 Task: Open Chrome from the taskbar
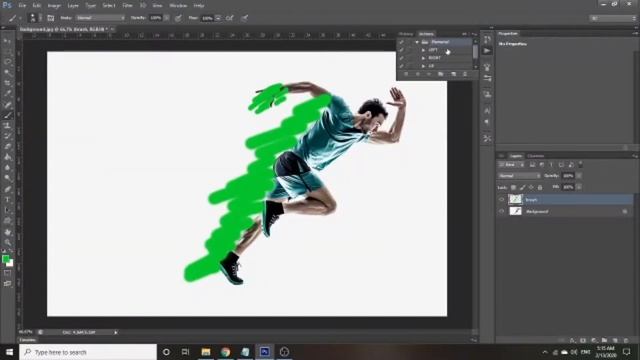[225, 352]
